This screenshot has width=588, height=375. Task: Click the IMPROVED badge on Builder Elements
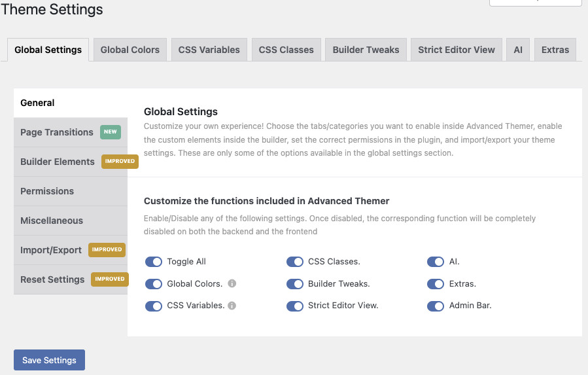[x=120, y=162]
